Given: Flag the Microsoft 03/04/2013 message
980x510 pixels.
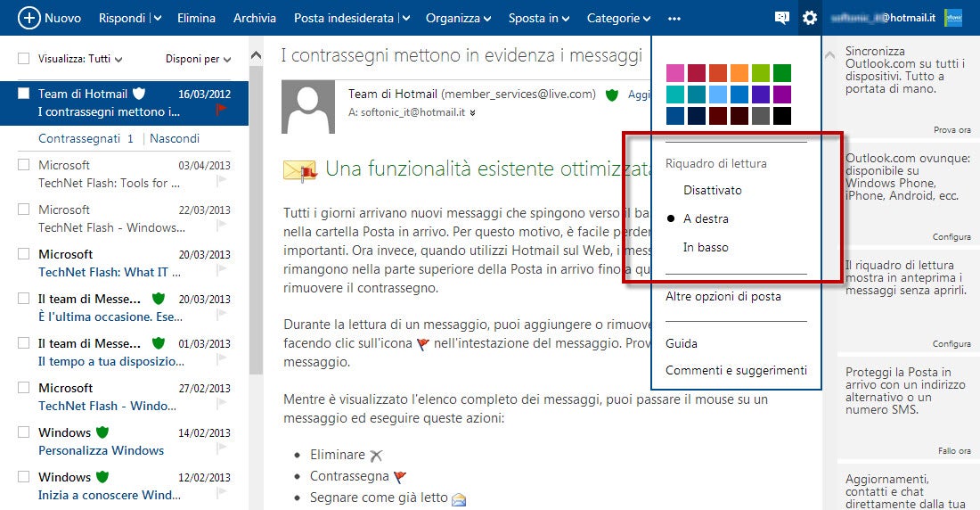Looking at the screenshot, I should [x=221, y=182].
